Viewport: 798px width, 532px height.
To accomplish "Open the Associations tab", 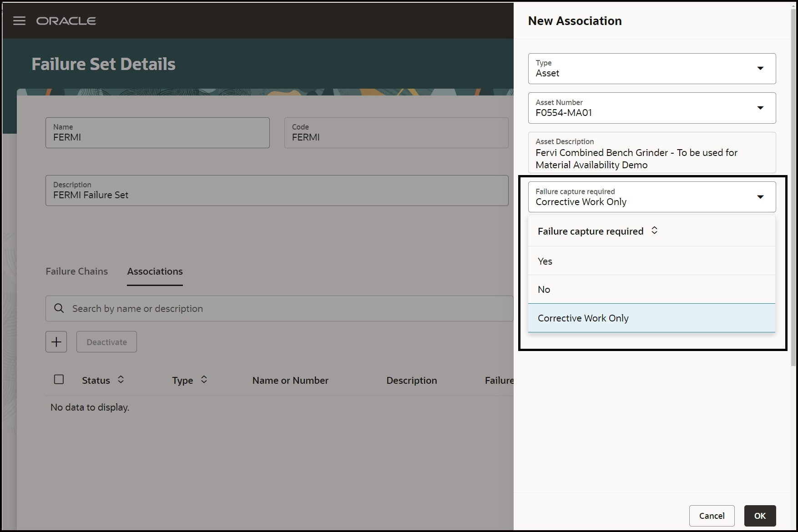I will coord(155,271).
